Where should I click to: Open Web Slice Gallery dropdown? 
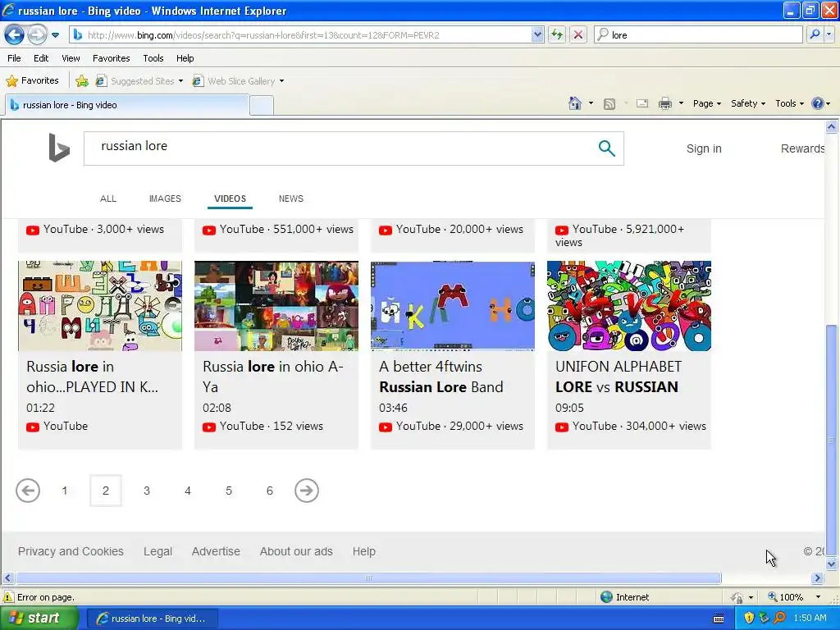[239, 81]
